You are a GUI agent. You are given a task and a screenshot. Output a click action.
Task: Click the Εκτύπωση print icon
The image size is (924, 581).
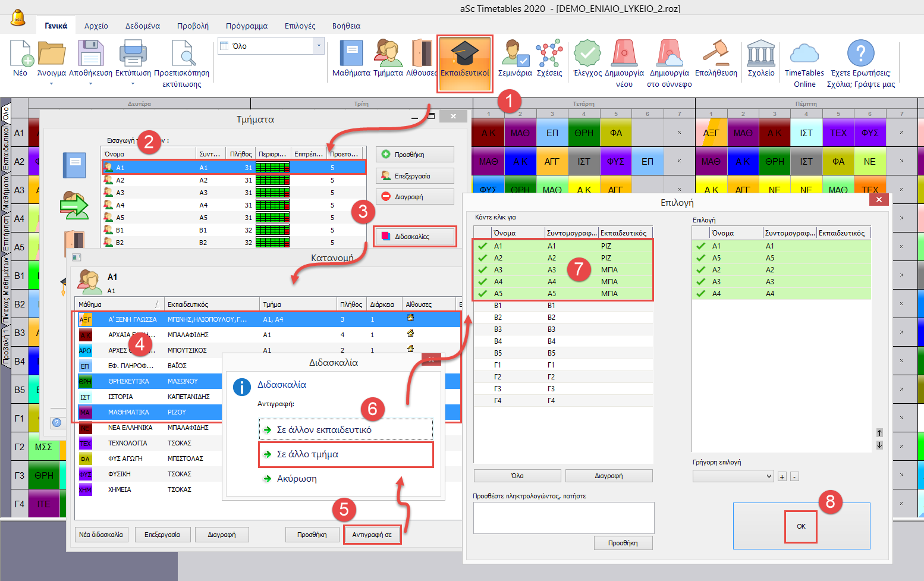pyautogui.click(x=133, y=58)
